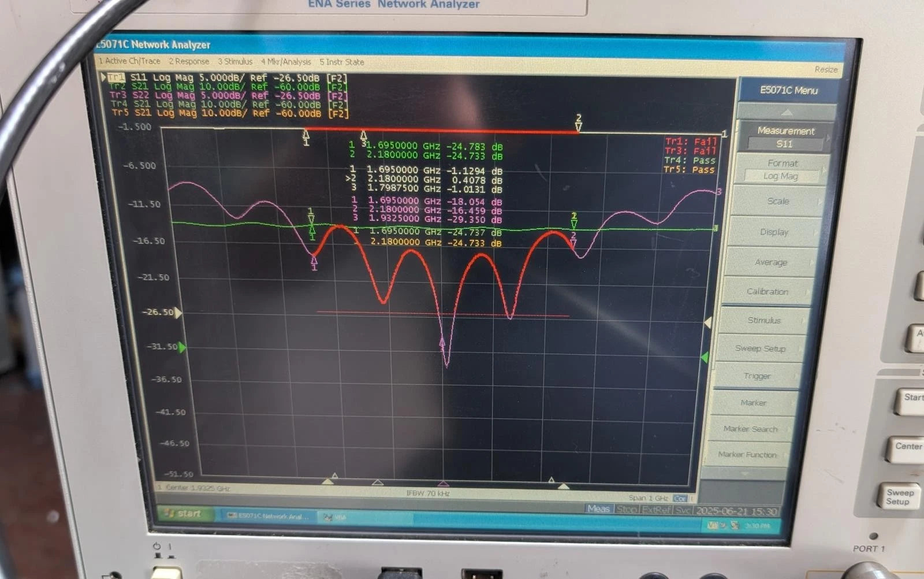Open the Calibration softkey submenu
The height and width of the screenshot is (579, 924).
tap(767, 291)
